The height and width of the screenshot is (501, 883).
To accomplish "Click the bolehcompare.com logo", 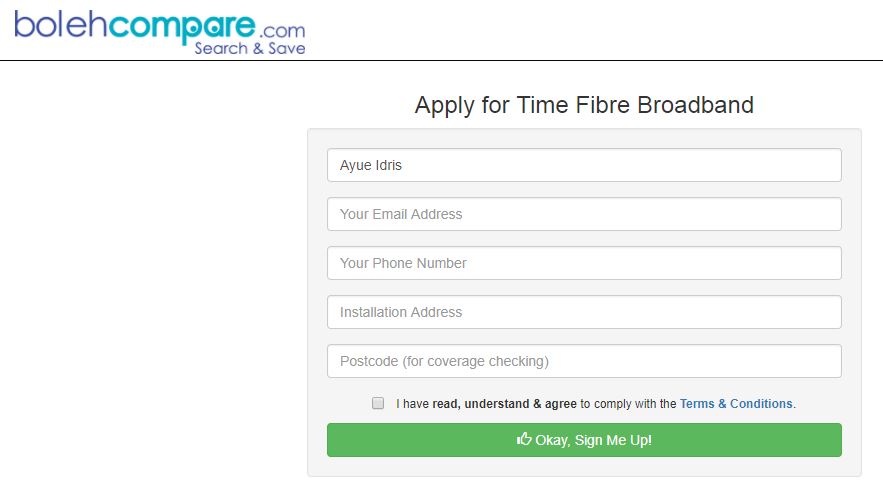I will pyautogui.click(x=160, y=32).
